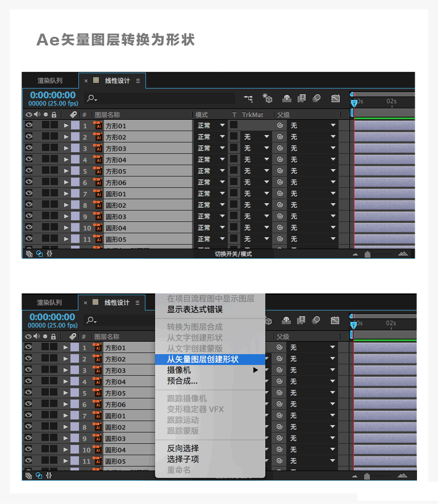Image resolution: width=438 pixels, height=504 pixels.
Task: Open 摄像机 submenu in context menu
Action: coord(210,370)
